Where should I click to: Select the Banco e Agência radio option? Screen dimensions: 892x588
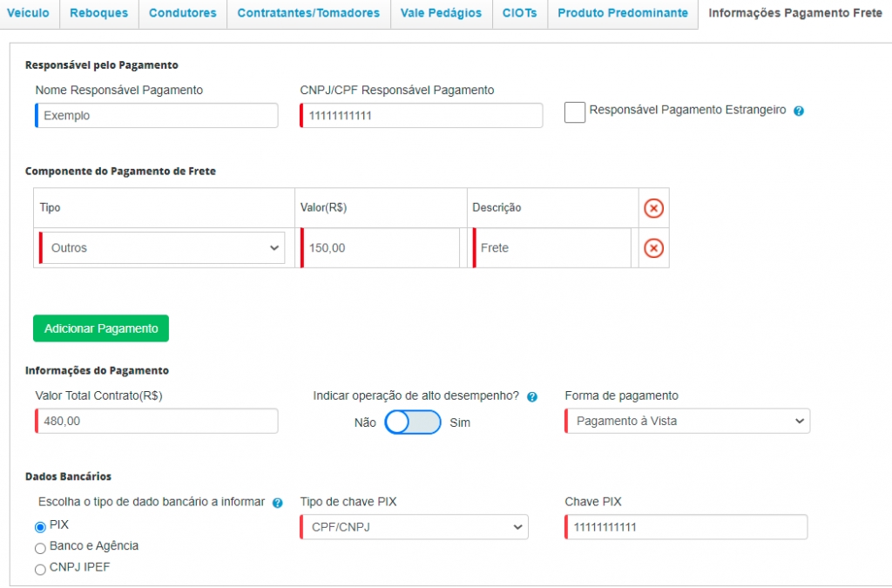[x=40, y=548]
